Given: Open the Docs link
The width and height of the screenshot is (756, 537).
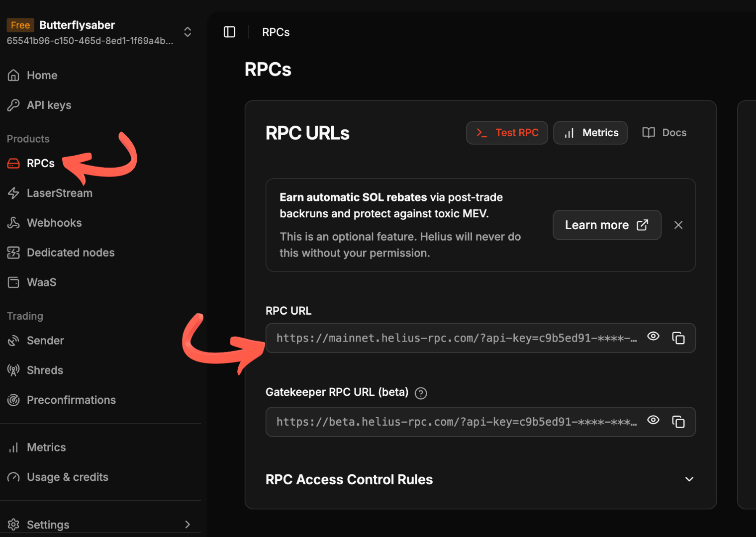Looking at the screenshot, I should 664,133.
